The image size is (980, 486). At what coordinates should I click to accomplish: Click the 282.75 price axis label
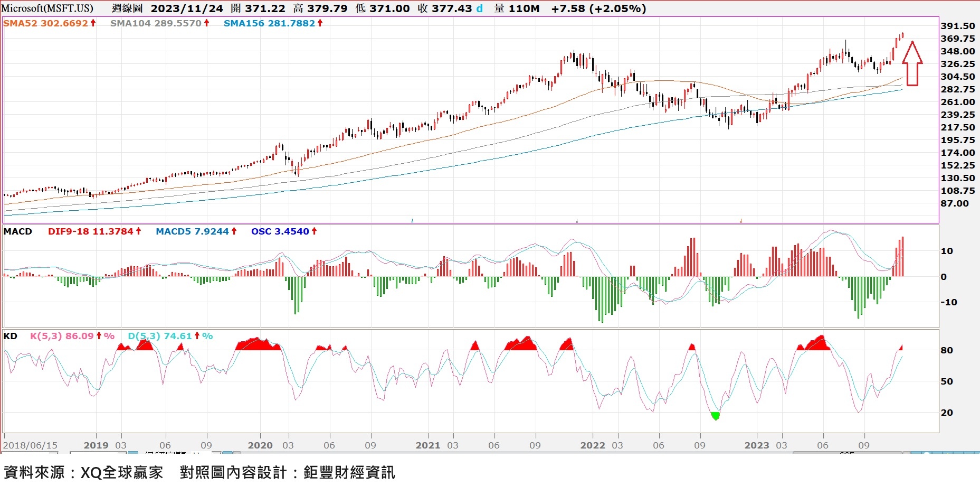pyautogui.click(x=958, y=89)
